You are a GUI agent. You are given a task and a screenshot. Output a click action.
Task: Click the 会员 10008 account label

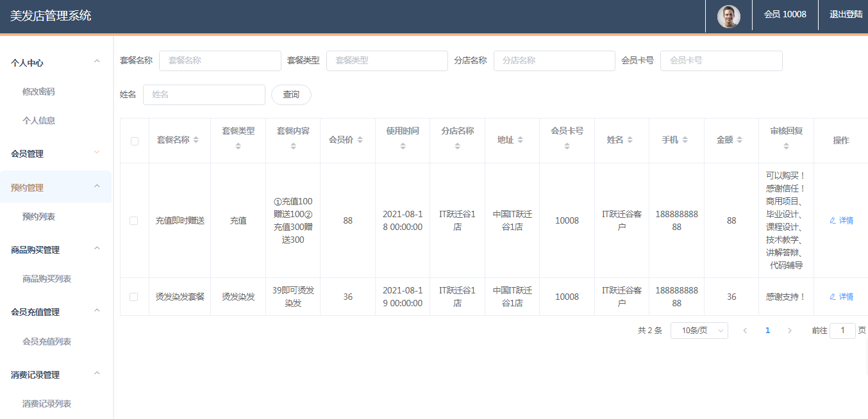tap(785, 14)
